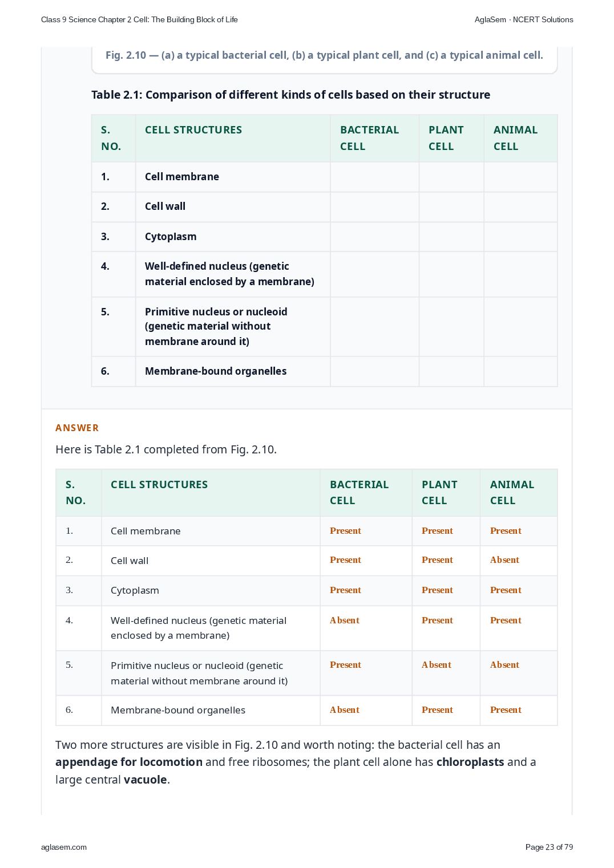Select the empty Plant Cell cell for Cell wall
This screenshot has width=614, height=868.
451,206
